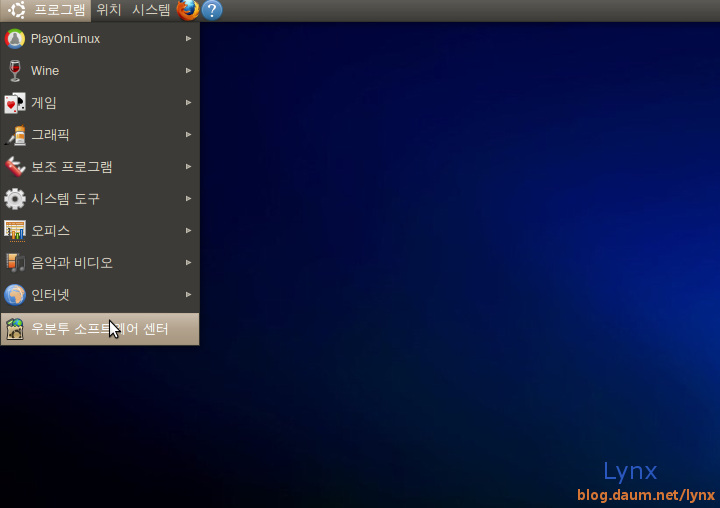Click the 시스템 도구 gear icon
This screenshot has width=720, height=508.
click(15, 199)
